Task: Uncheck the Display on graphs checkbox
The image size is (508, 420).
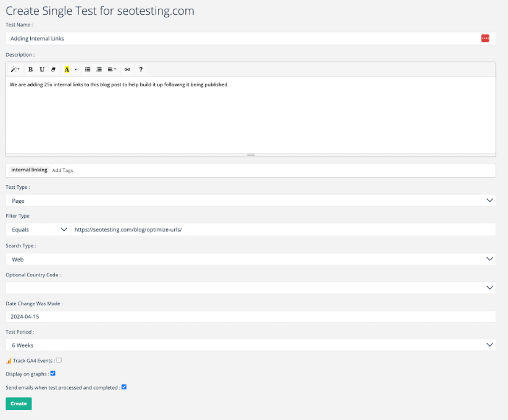Action: [52, 373]
